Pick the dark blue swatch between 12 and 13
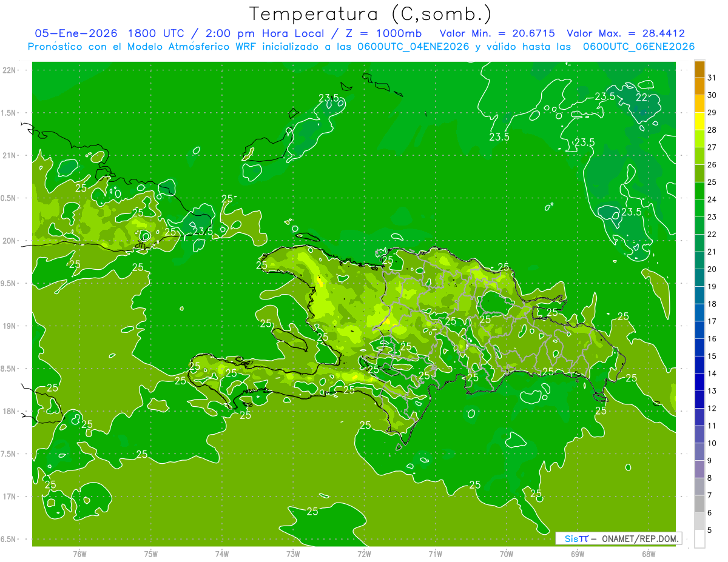Viewport: 728px width, 562px height. pos(699,400)
